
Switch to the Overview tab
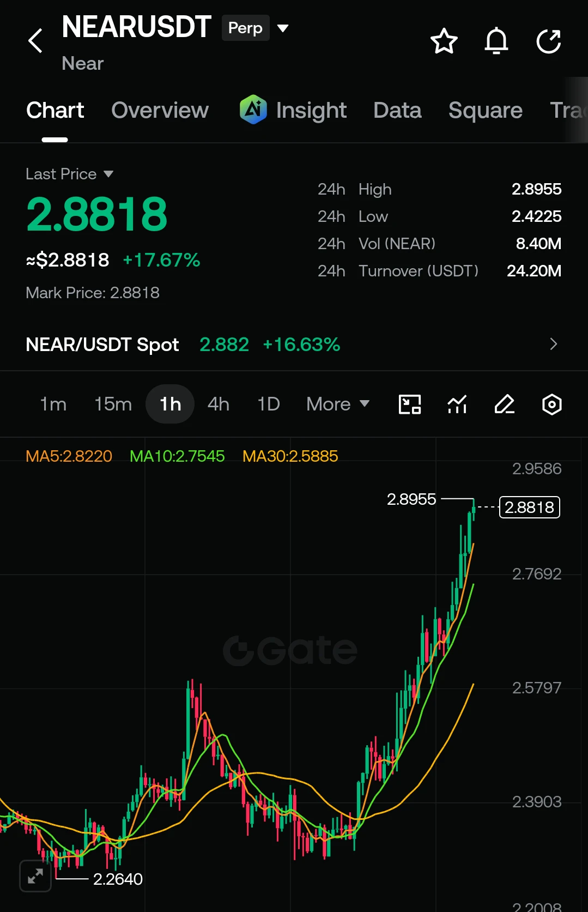point(160,111)
